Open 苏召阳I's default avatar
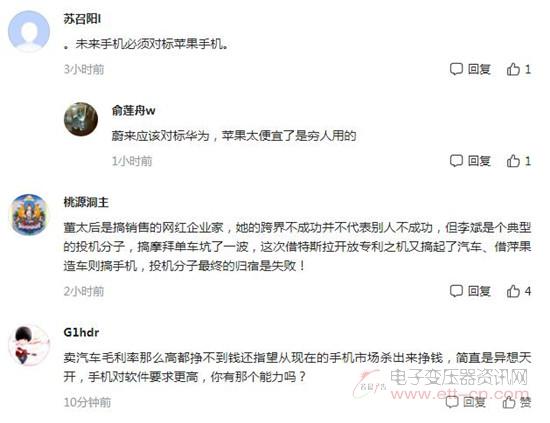Screen dimensions: 550x423 coord(29,31)
